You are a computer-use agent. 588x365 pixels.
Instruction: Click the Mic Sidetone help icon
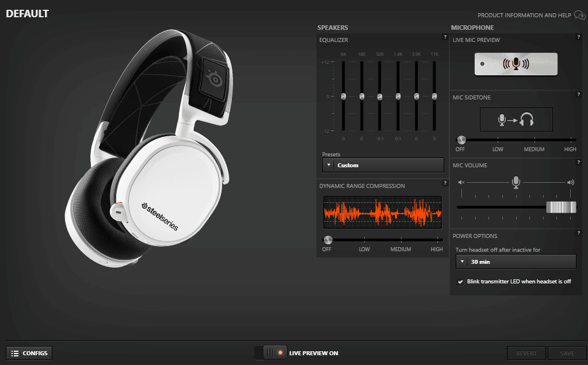(578, 94)
